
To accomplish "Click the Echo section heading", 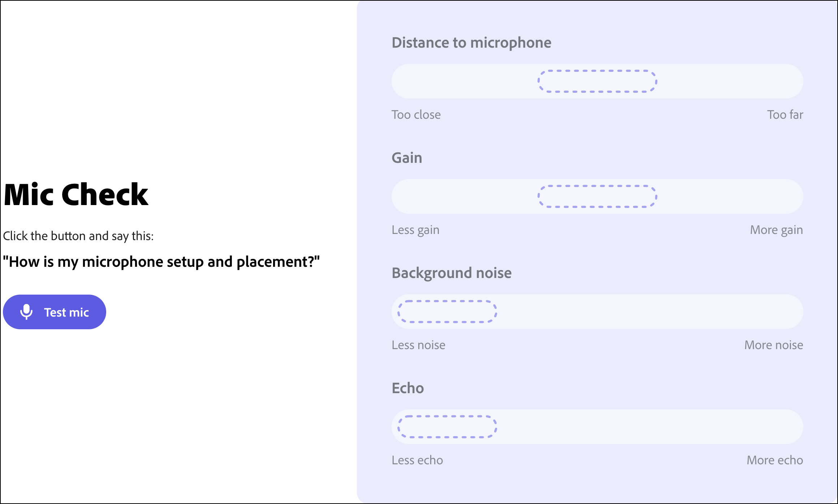I will [408, 388].
